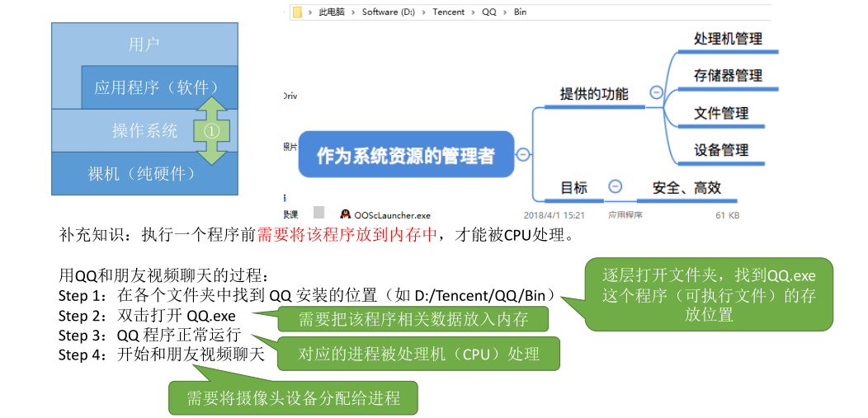Go to 此电脑 in the breadcrumb path
868x418 pixels.
pos(332,12)
